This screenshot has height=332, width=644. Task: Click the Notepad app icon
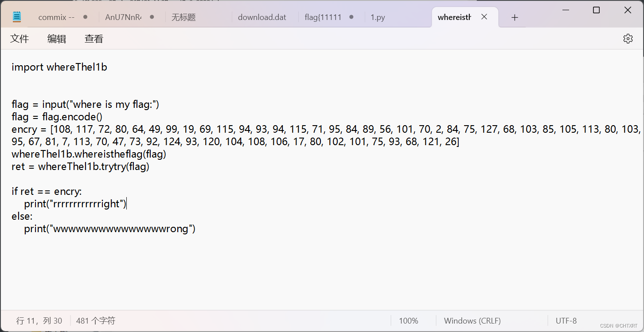pos(17,17)
